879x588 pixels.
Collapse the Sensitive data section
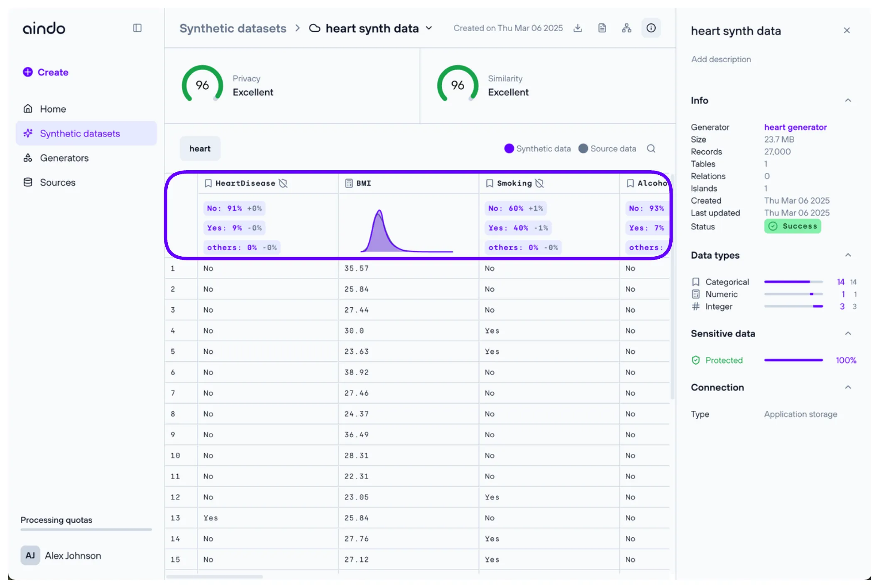(x=848, y=333)
